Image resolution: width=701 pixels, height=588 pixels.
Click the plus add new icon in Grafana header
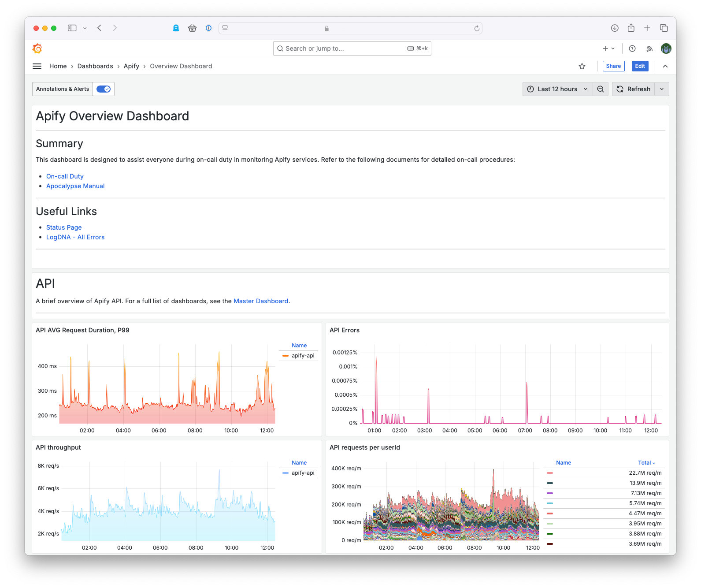click(x=608, y=48)
